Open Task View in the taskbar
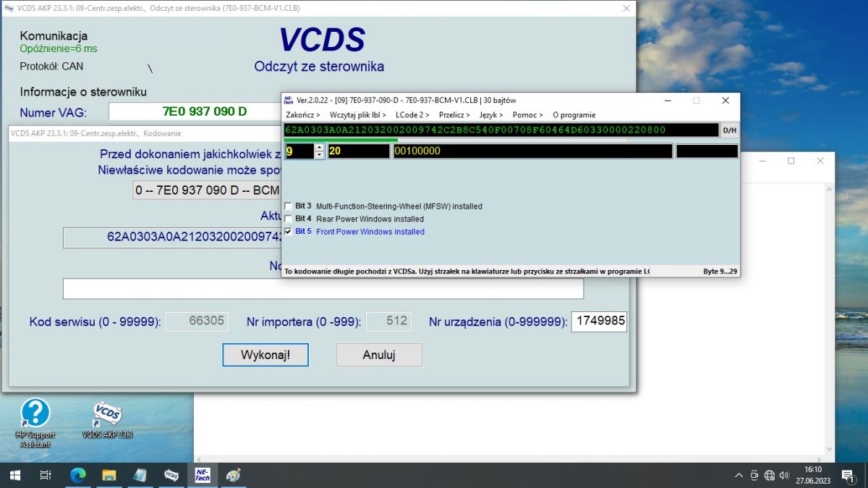The image size is (868, 488). pos(46,475)
